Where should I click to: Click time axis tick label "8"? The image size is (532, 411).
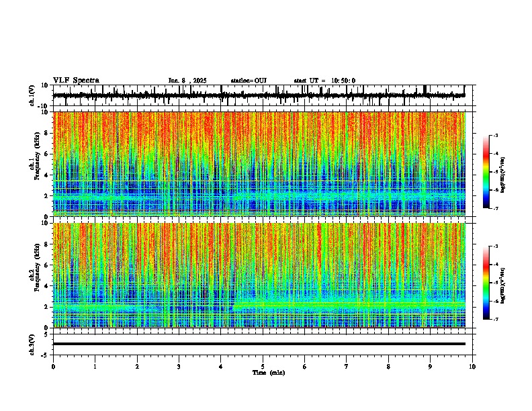click(388, 367)
